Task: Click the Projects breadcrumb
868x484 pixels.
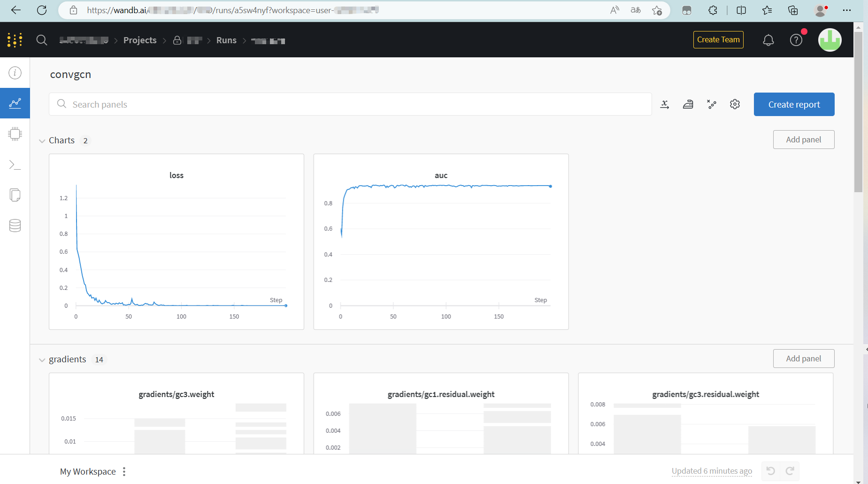Action: click(x=140, y=40)
